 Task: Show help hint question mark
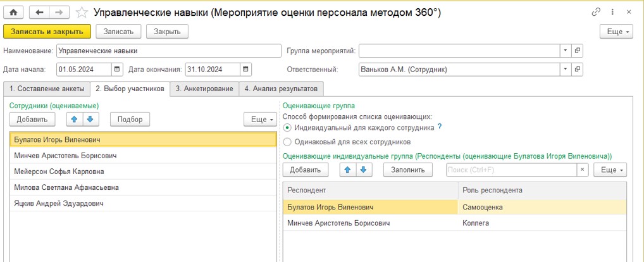point(440,127)
